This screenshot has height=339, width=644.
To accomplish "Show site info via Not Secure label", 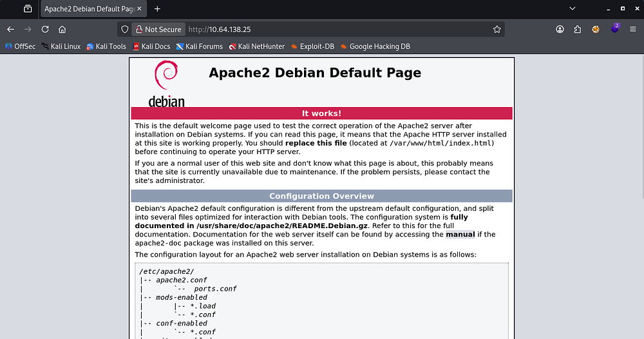I will tap(158, 29).
